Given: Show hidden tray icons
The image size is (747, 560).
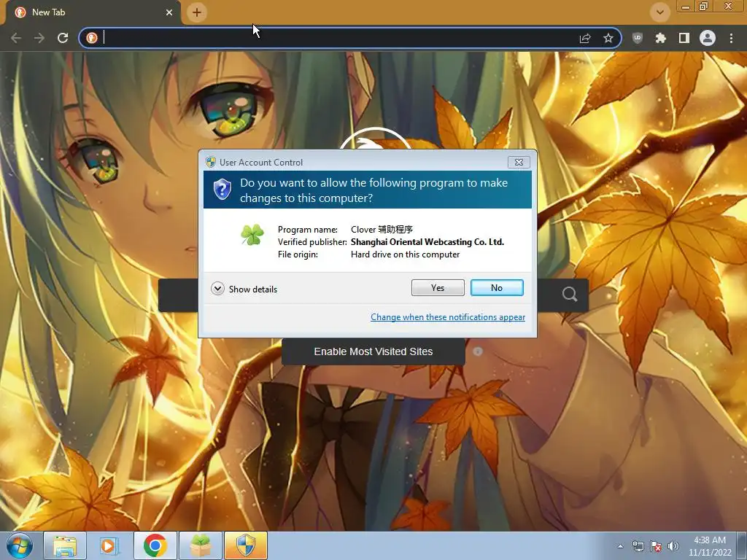Looking at the screenshot, I should [620, 546].
